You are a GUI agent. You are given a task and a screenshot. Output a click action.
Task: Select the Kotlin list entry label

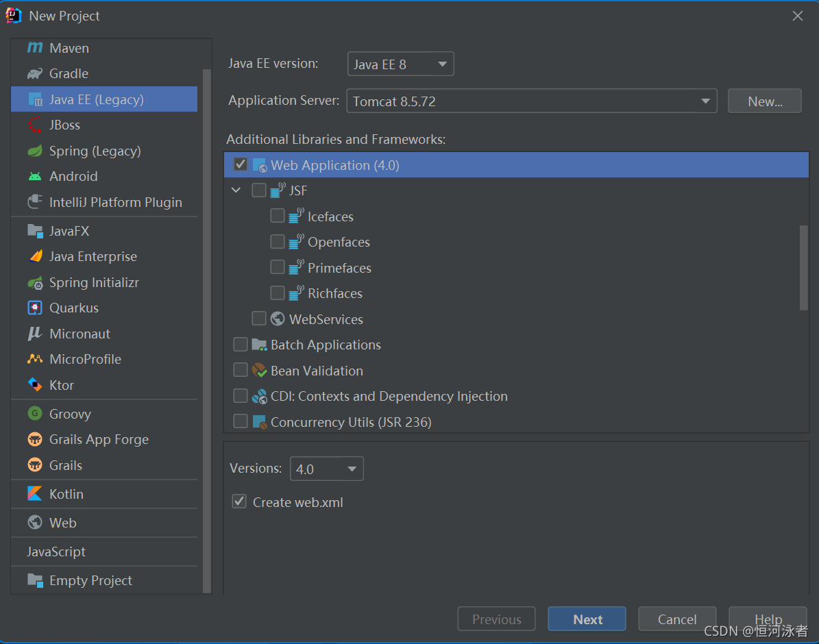coord(66,493)
